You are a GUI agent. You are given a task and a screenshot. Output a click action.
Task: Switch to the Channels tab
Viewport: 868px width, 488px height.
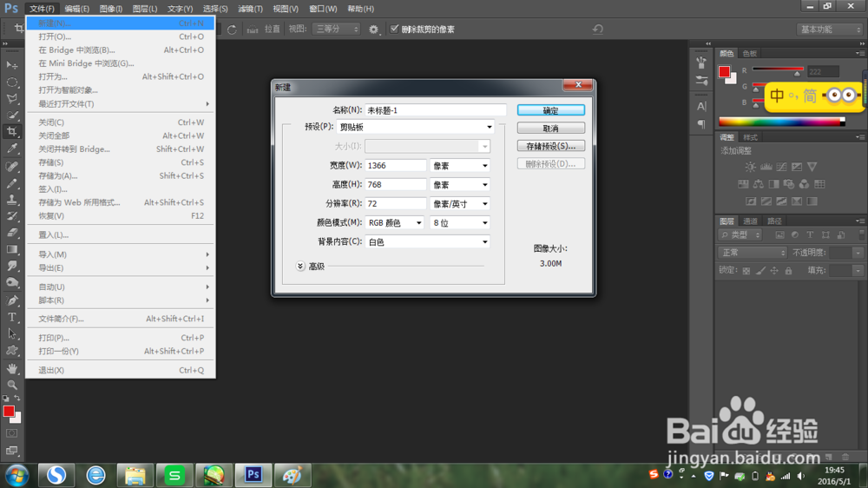point(750,221)
